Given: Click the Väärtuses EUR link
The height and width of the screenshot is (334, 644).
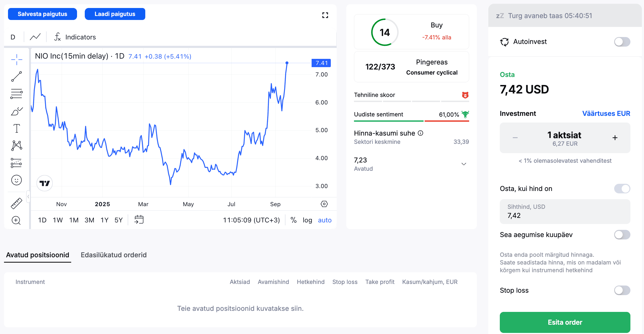Looking at the screenshot, I should tap(606, 113).
